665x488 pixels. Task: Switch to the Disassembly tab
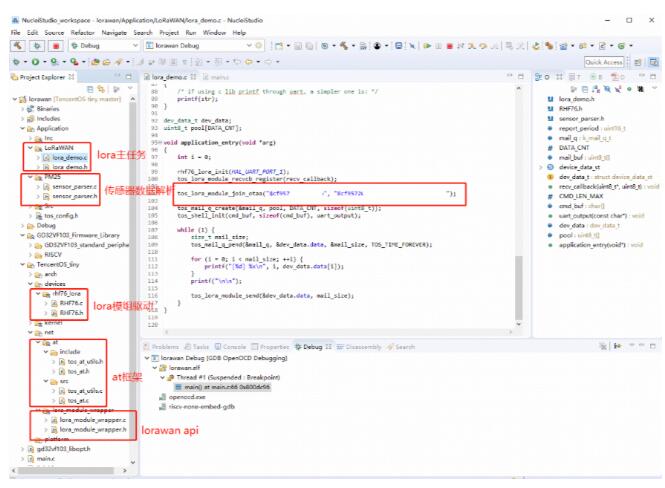(x=359, y=347)
